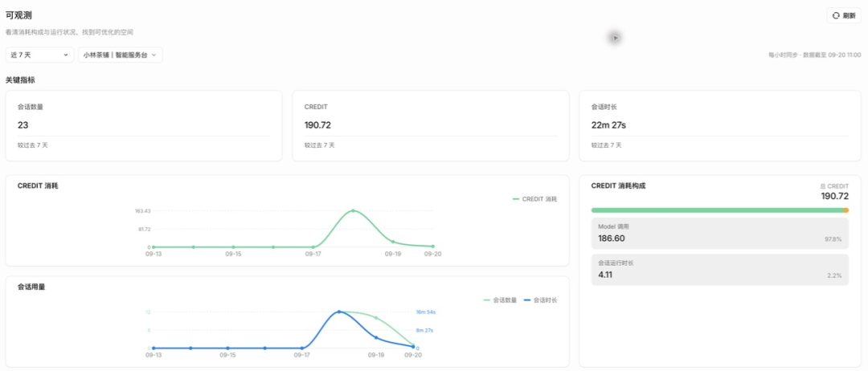
Task: Click the green Model 调用 segment of composition bar
Action: tap(717, 210)
